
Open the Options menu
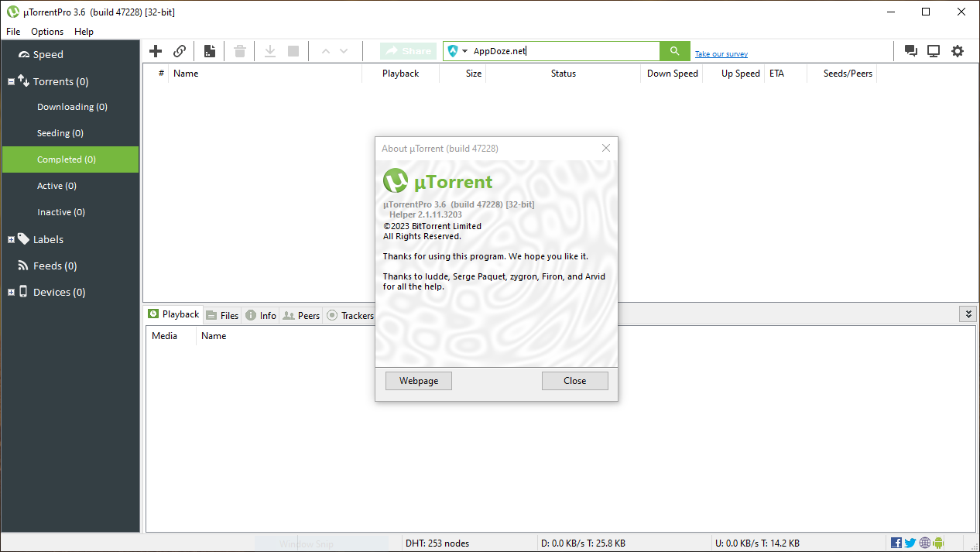click(x=46, y=31)
